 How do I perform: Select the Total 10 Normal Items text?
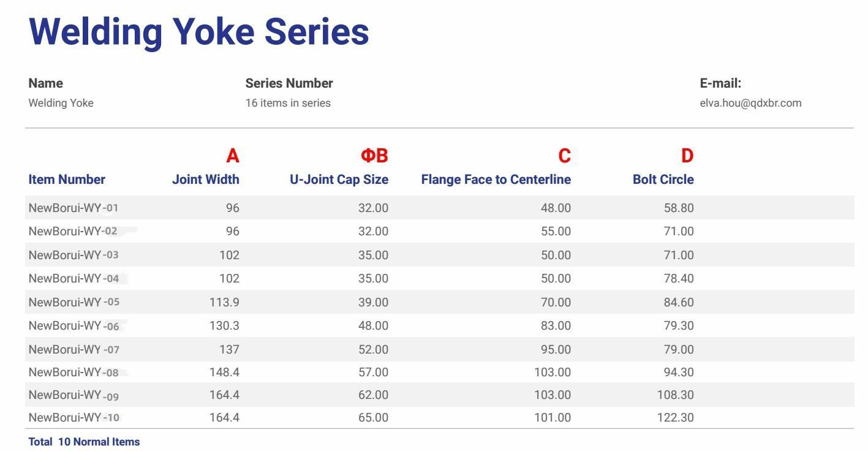click(84, 442)
